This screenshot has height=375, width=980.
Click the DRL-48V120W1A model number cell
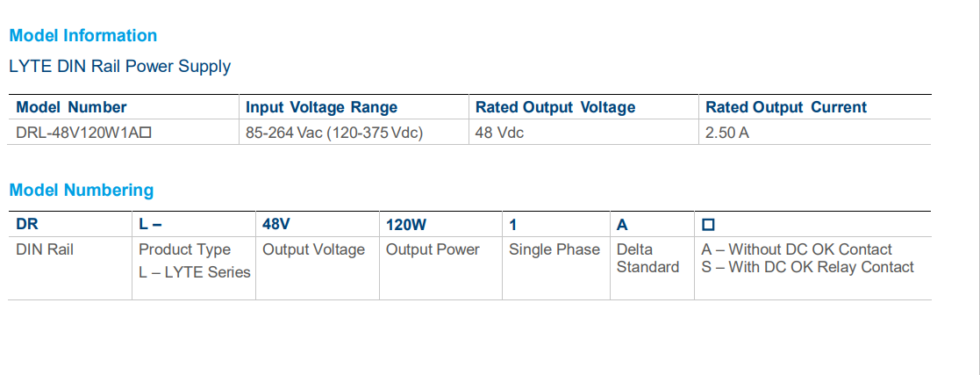(x=83, y=133)
